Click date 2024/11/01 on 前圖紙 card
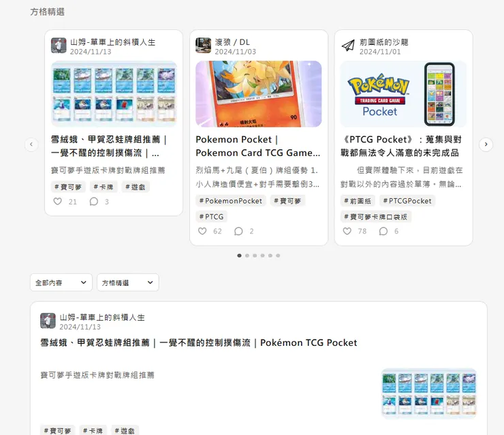 click(x=380, y=52)
